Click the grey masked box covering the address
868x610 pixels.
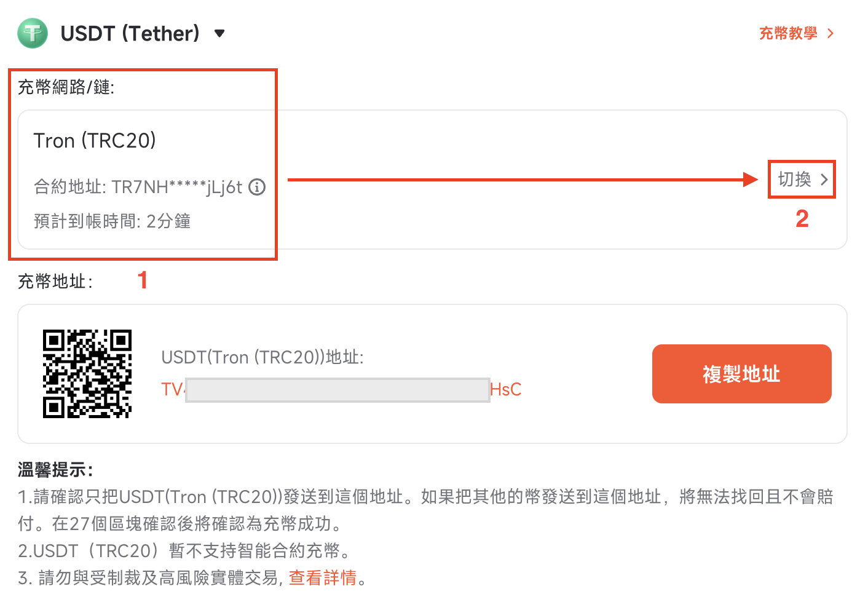point(337,390)
